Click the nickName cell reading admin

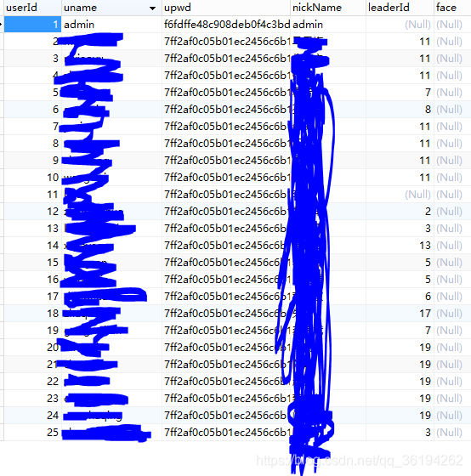328,25
